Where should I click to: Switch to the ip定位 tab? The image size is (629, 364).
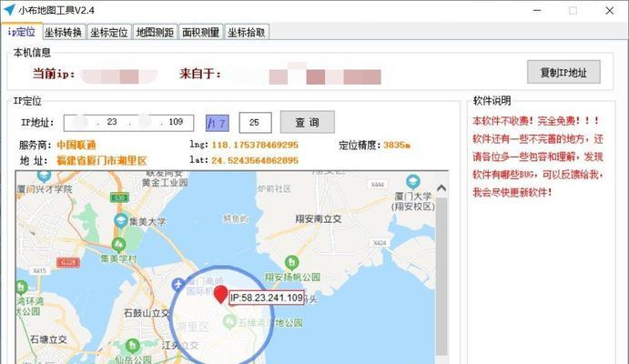[x=21, y=32]
